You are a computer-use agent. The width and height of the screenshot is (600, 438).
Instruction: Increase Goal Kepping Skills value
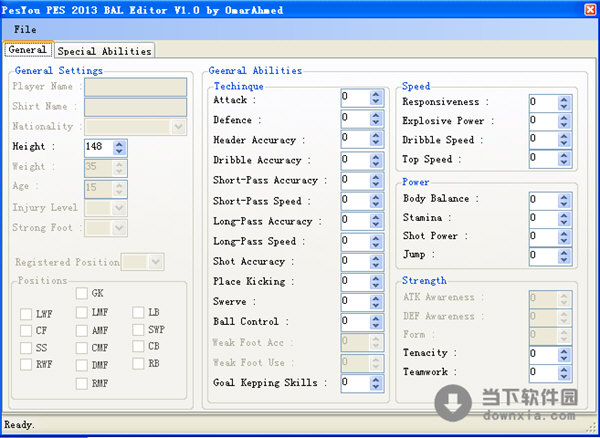coord(376,379)
